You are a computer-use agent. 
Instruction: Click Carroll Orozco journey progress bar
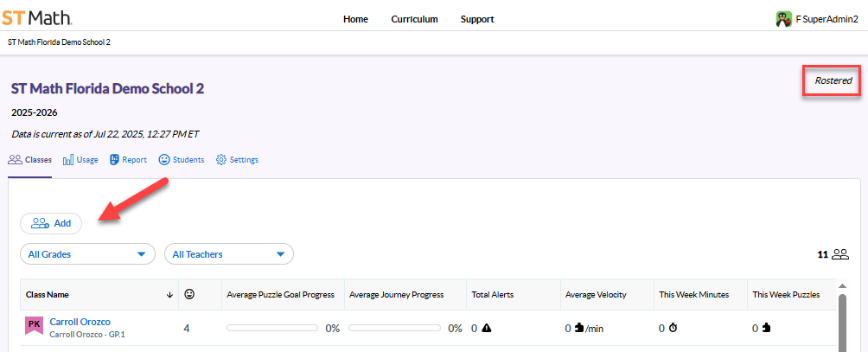[395, 328]
